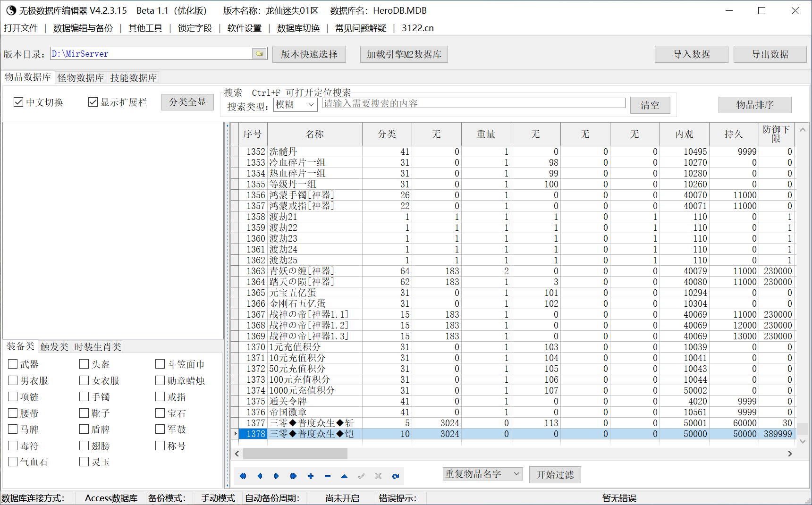Jump to first record in navigator
The image size is (812, 505).
243,476
